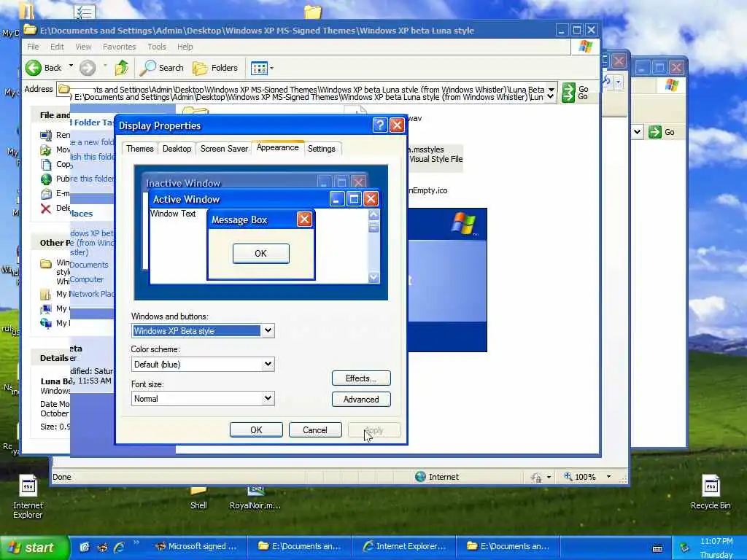Click the Visual Style File label text
747x560 pixels.
436,159
